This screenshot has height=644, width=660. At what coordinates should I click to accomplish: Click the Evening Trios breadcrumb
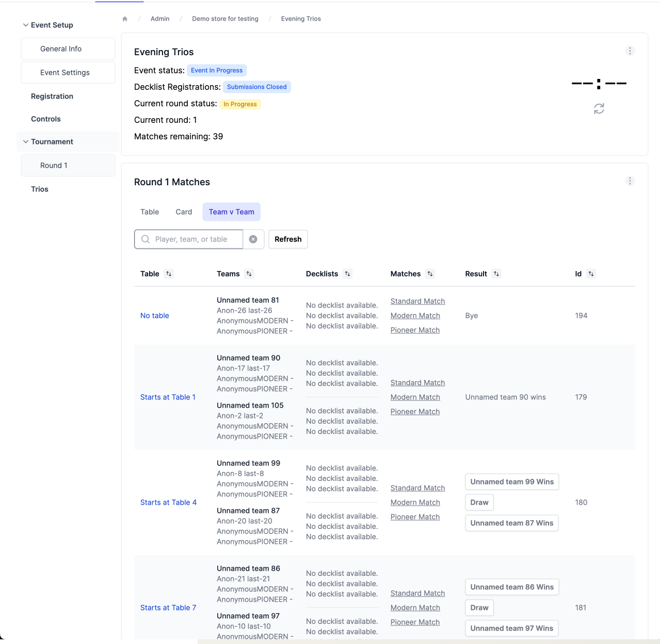click(x=301, y=19)
